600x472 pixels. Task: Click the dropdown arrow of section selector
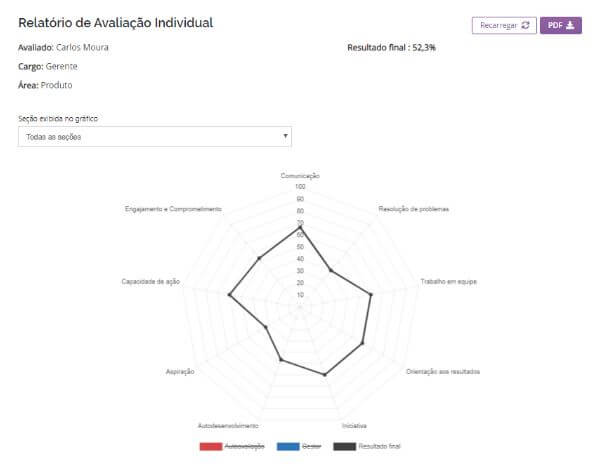pos(285,136)
